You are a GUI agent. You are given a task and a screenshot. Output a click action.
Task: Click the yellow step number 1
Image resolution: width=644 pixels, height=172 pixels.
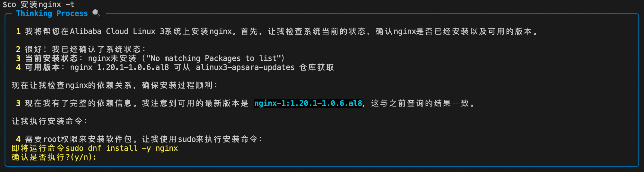click(18, 31)
